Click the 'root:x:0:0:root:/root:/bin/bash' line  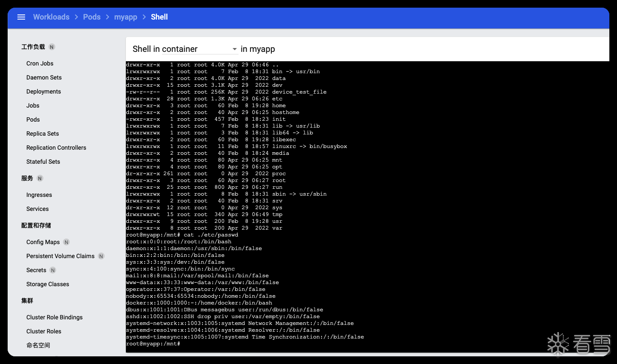179,242
